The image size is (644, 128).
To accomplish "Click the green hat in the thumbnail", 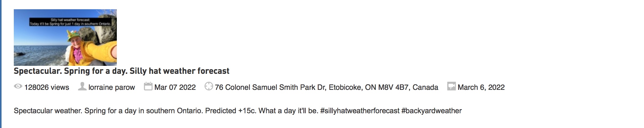I will coord(75,36).
